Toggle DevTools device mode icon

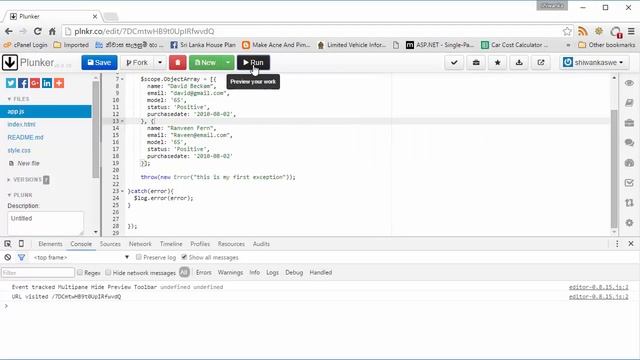[x=21, y=244]
